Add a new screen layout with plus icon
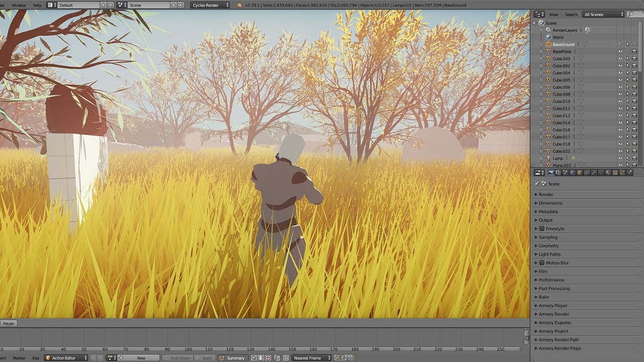The width and height of the screenshot is (644, 362). pos(103,5)
